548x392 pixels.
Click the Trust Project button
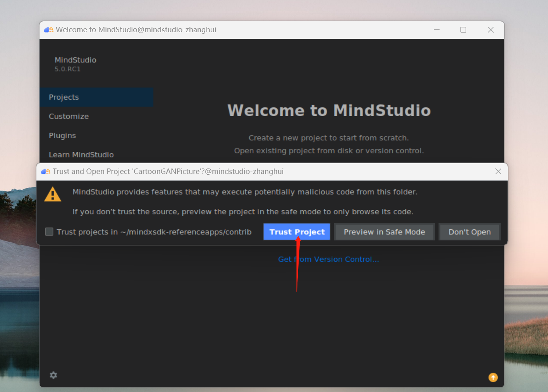[297, 232]
